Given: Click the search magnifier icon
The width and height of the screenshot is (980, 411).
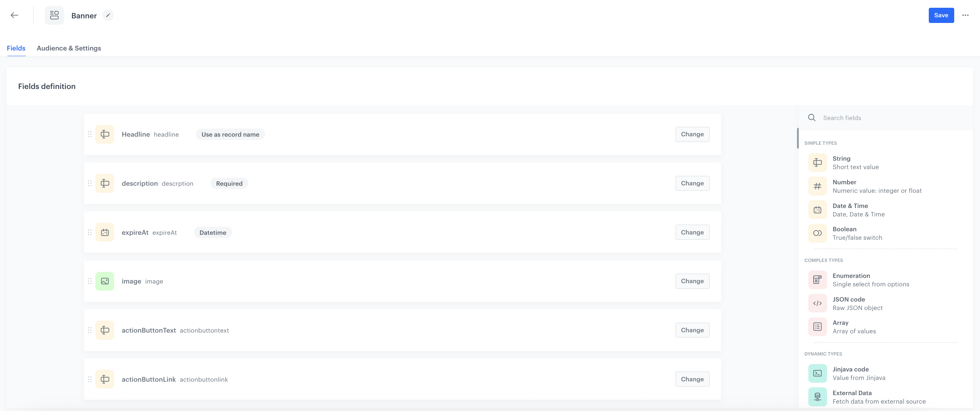Looking at the screenshot, I should point(811,118).
